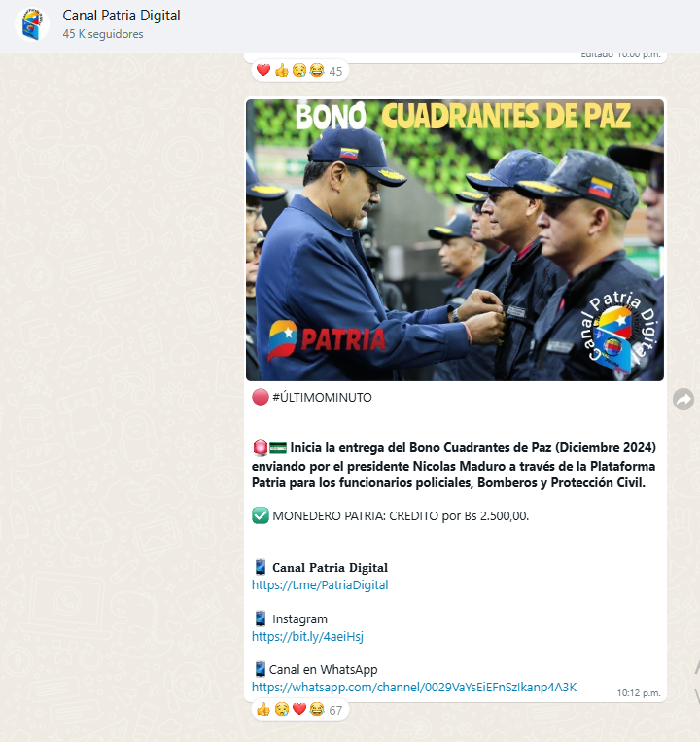Click the laughing emoji reaction beside 67
The image size is (700, 742).
316,709
